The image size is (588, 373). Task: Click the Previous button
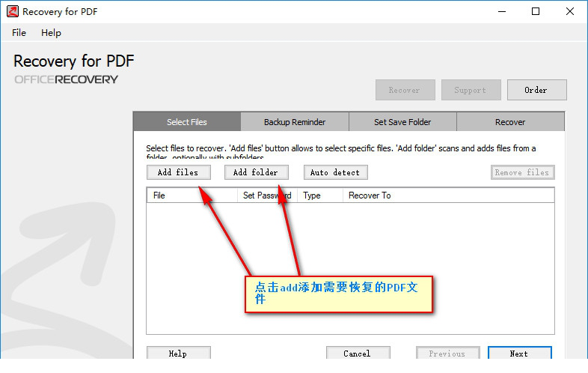click(448, 353)
